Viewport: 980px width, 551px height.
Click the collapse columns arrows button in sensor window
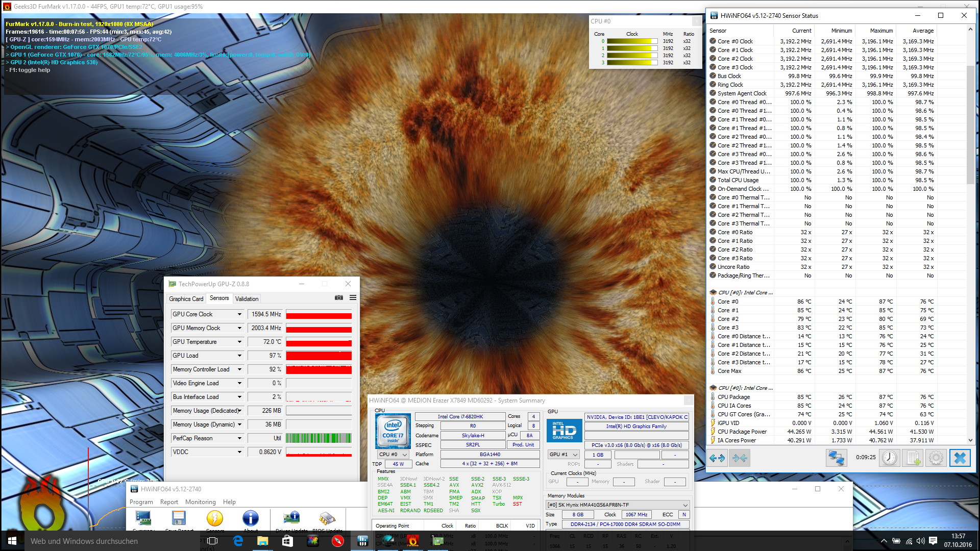pos(740,458)
